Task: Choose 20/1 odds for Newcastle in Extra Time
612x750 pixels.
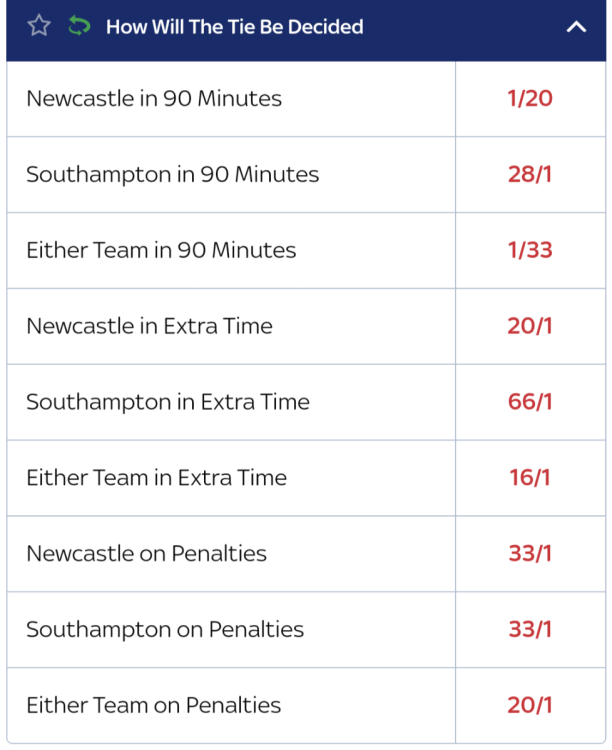Action: 530,326
